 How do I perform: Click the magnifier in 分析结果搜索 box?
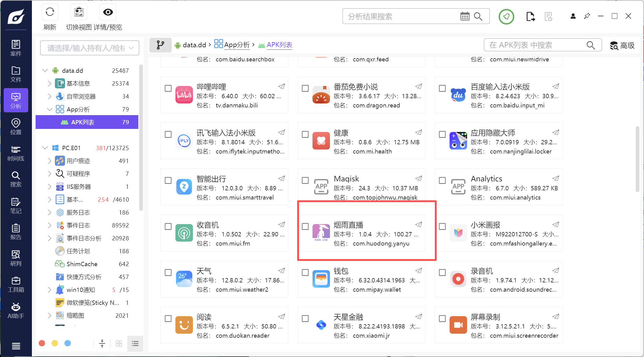tap(478, 16)
